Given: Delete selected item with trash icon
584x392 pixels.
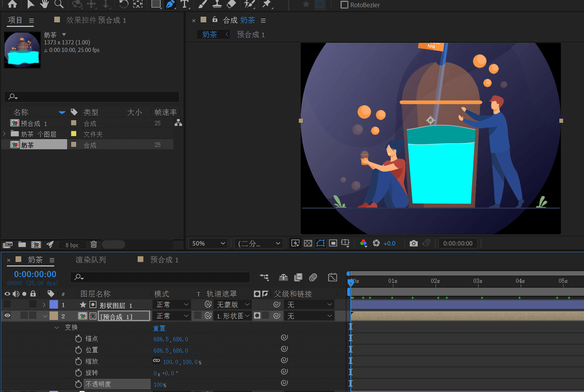Looking at the screenshot, I should coord(94,245).
